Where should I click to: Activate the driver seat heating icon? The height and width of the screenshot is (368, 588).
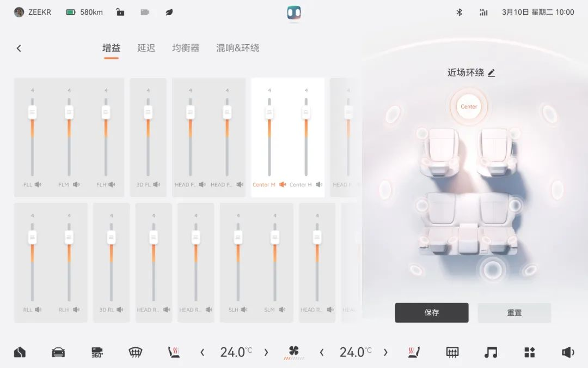click(x=174, y=352)
